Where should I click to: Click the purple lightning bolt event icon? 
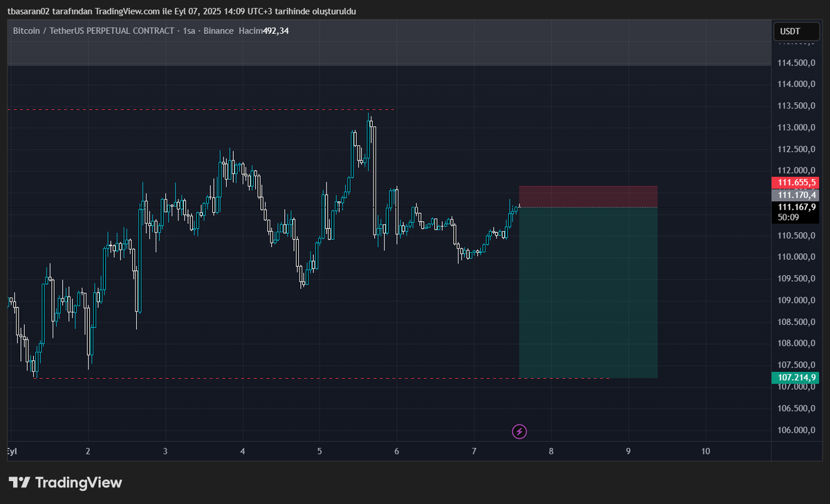click(x=519, y=432)
